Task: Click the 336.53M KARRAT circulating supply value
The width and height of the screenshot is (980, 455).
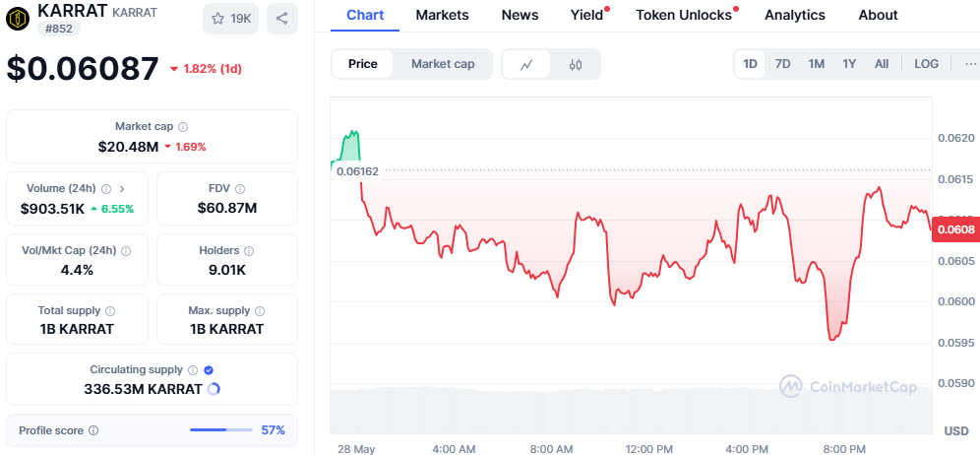Action: point(143,389)
